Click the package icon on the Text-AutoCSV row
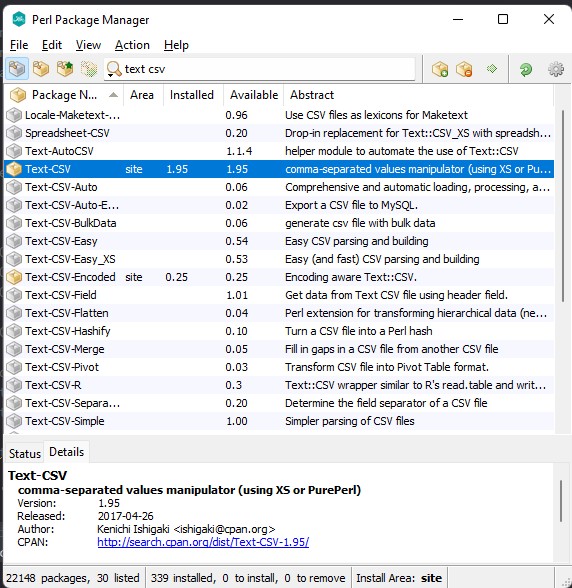 click(14, 151)
